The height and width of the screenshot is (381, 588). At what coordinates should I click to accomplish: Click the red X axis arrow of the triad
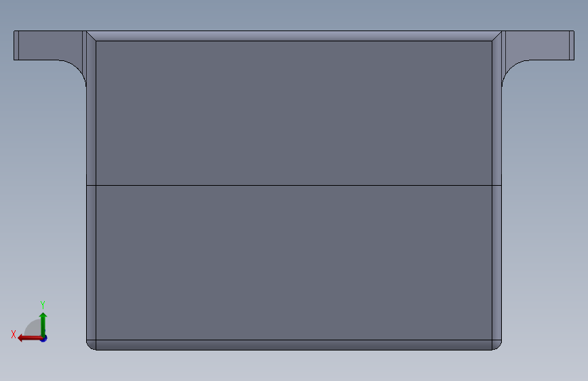pyautogui.click(x=29, y=338)
